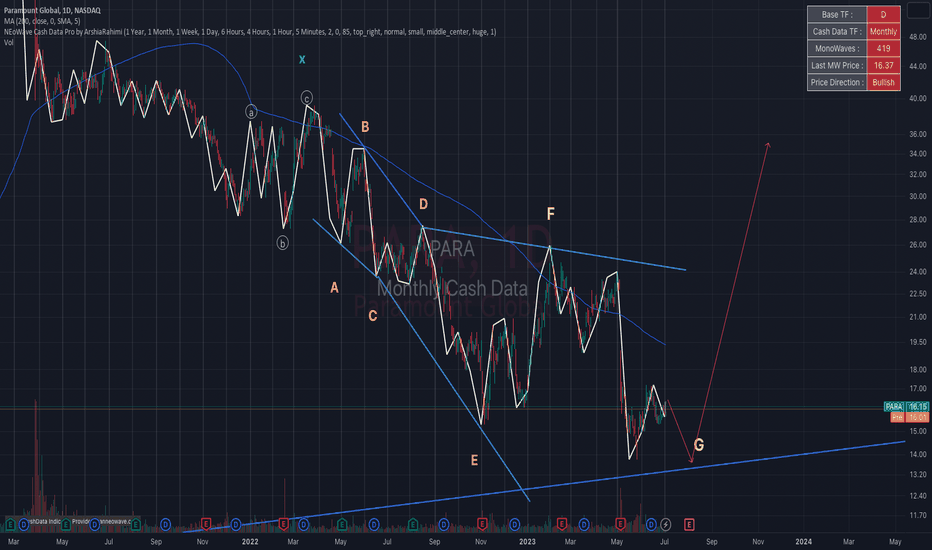Click the dividend marker near July 2021
Image resolution: width=932 pixels, height=550 pixels.
pyautogui.click(x=95, y=524)
